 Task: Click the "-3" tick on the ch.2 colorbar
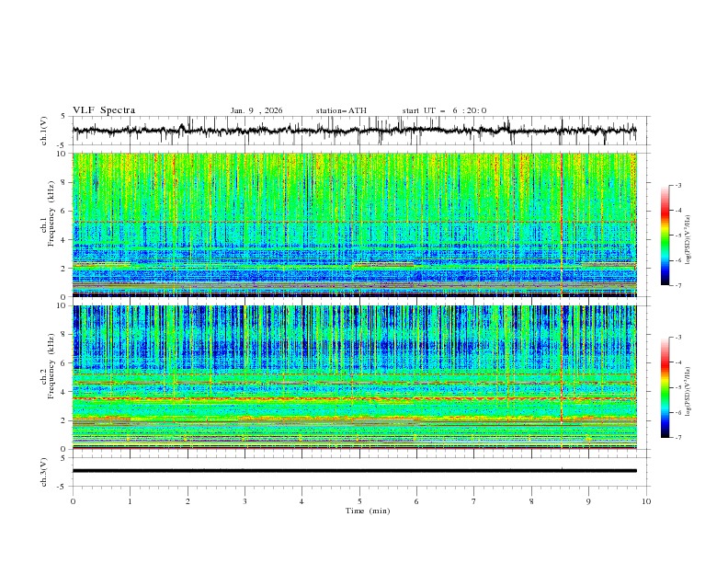click(x=678, y=338)
